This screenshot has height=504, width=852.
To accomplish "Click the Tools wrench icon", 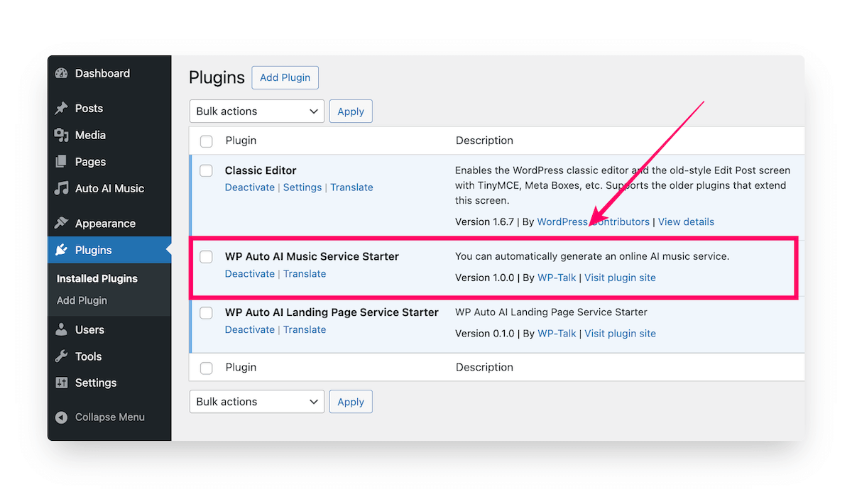I will tap(62, 356).
